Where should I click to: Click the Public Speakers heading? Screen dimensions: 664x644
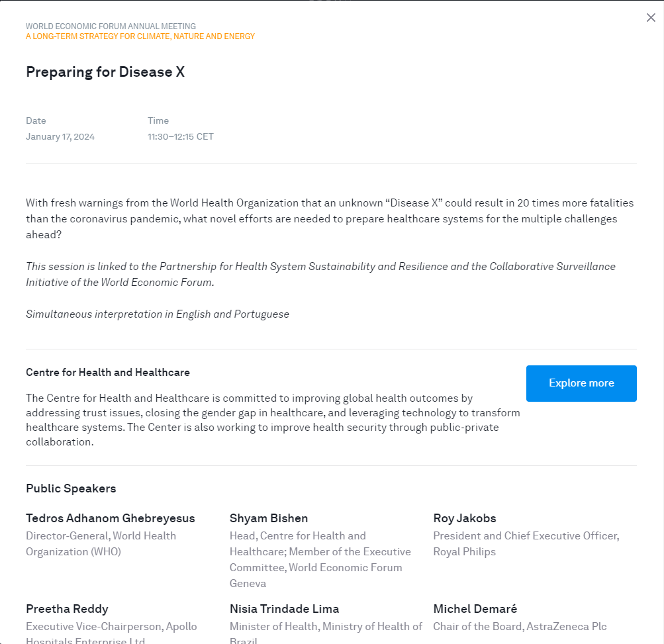coord(71,488)
